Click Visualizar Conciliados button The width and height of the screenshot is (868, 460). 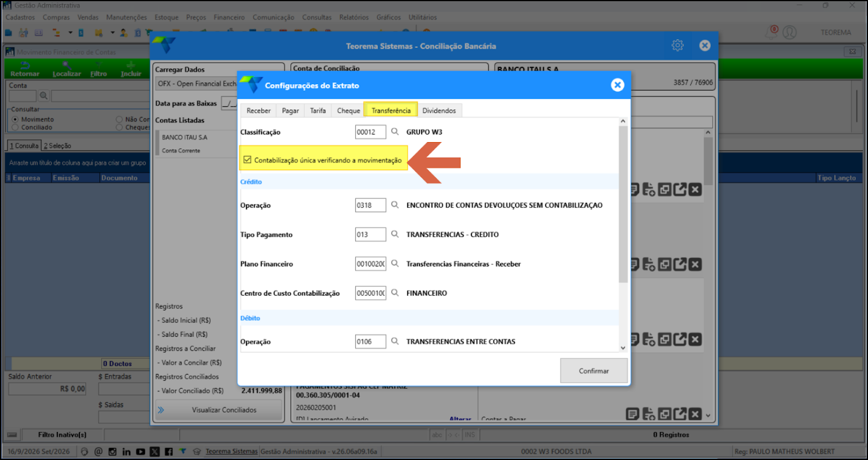tap(218, 410)
